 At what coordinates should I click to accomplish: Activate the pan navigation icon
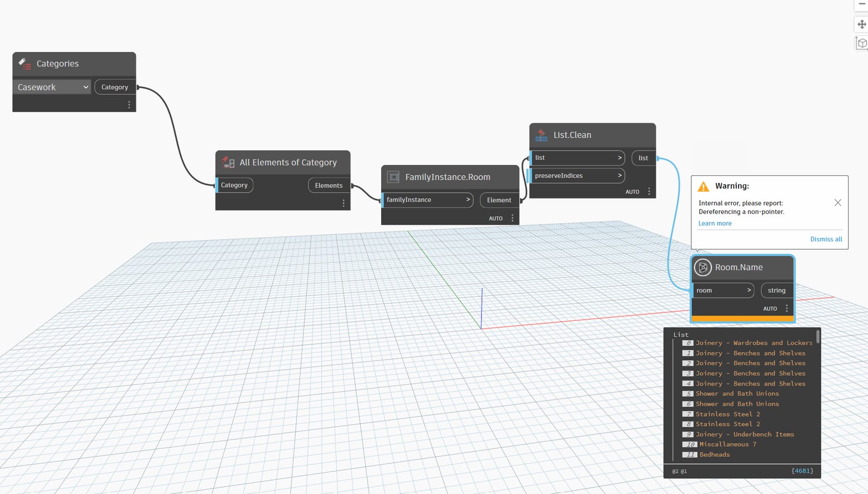861,24
